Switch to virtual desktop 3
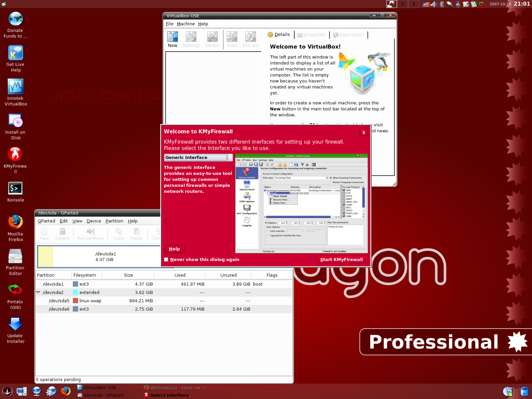 click(x=414, y=4)
